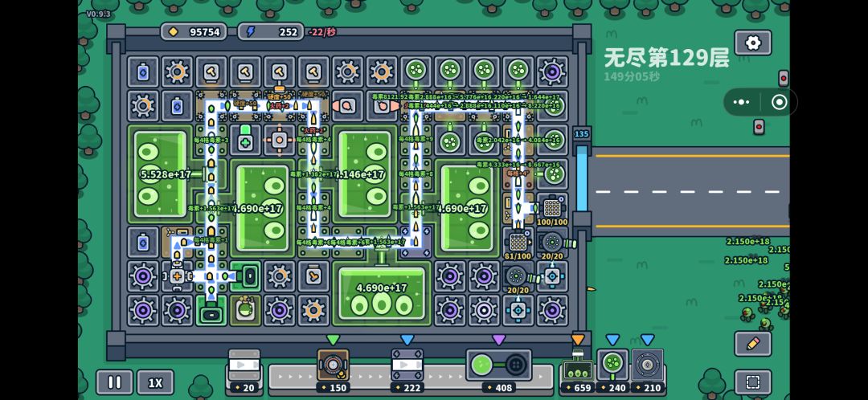Pause the game with the pause button
The image size is (868, 400).
coord(115,382)
